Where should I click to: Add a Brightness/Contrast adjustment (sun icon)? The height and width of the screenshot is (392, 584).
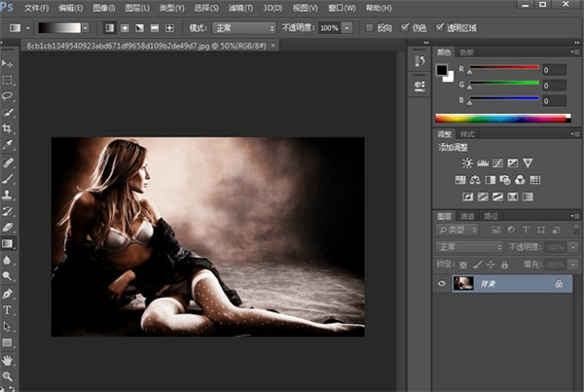point(467,162)
